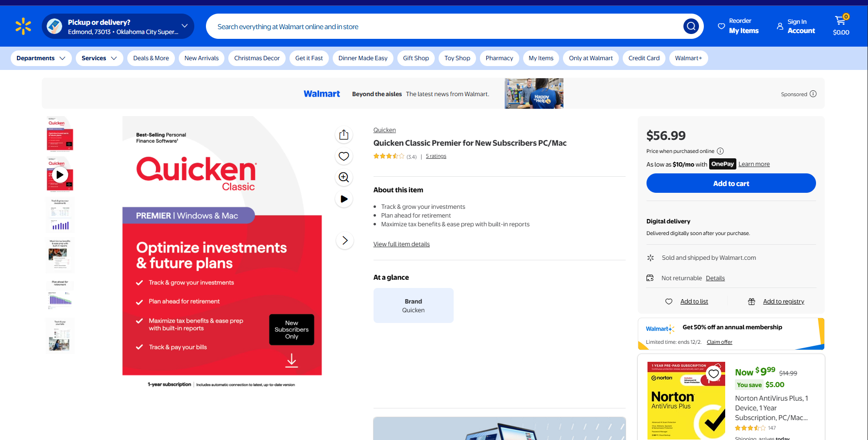Image resolution: width=868 pixels, height=440 pixels.
Task: Click the Beyond the aisles Walmart banner
Action: coord(433,93)
